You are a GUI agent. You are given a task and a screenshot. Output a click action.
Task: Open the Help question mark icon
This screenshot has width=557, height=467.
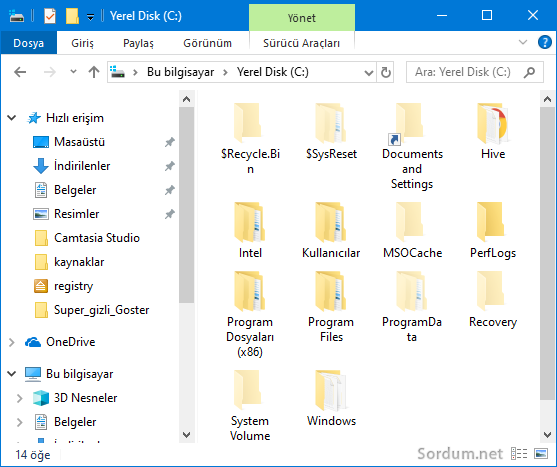pyautogui.click(x=545, y=42)
